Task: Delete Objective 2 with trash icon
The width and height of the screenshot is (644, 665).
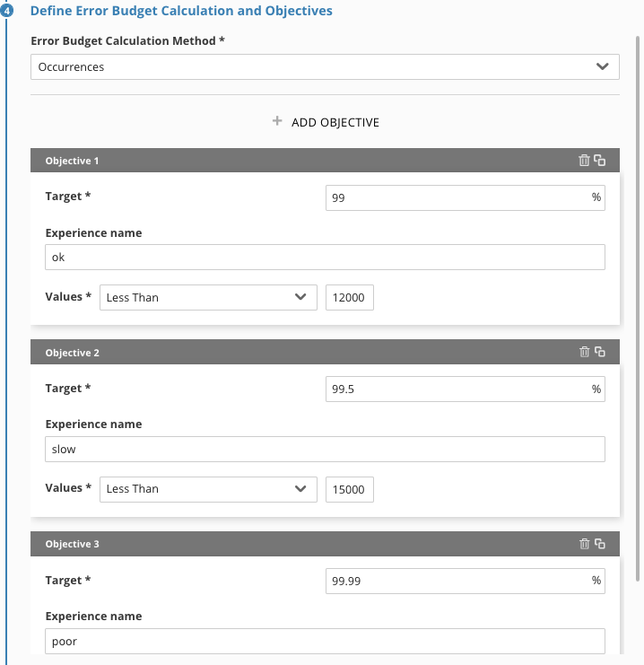Action: pyautogui.click(x=584, y=352)
